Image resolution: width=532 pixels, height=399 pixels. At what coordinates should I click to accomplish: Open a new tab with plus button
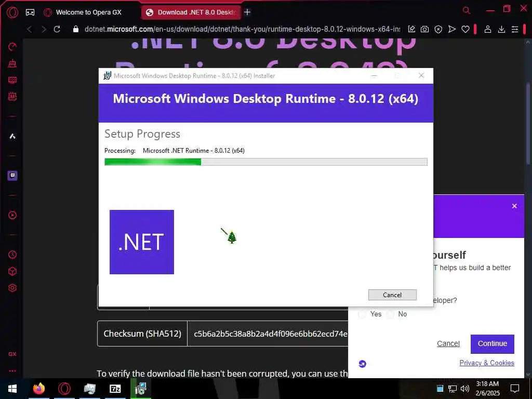pos(247,12)
